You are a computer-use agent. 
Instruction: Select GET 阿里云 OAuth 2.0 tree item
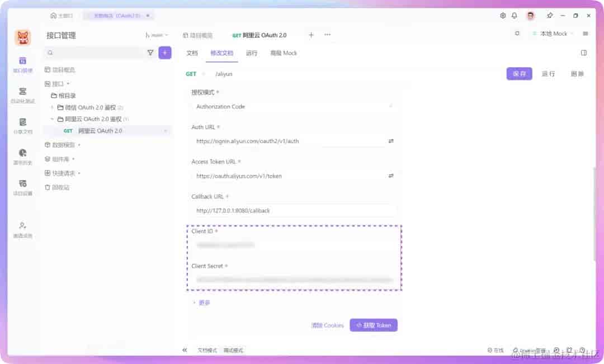(x=107, y=131)
